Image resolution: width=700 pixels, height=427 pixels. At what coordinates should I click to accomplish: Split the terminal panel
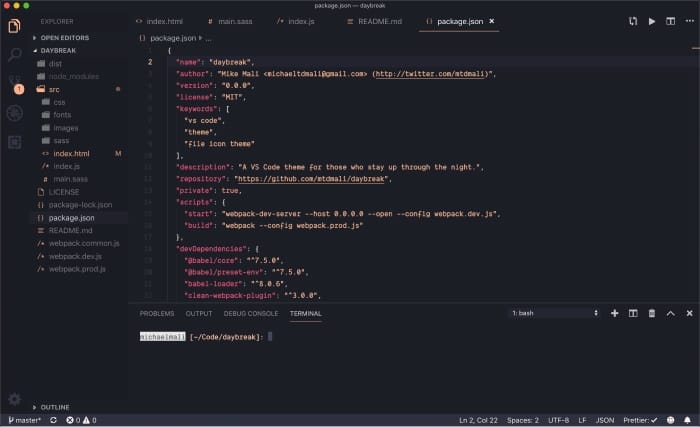pos(633,313)
